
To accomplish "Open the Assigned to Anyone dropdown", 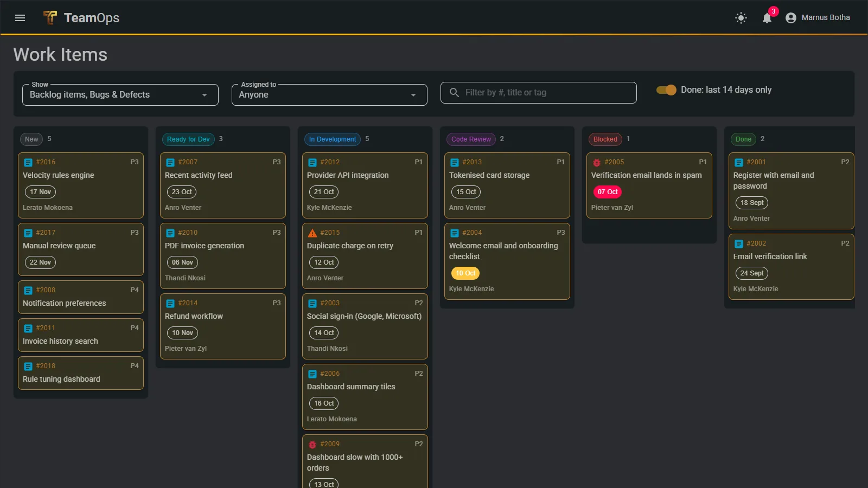I will (x=329, y=95).
